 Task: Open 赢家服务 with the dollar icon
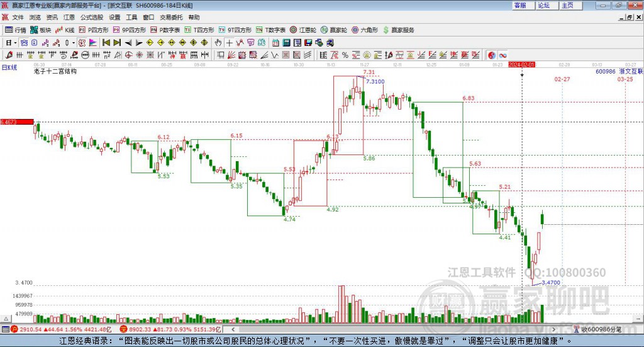[x=398, y=30]
